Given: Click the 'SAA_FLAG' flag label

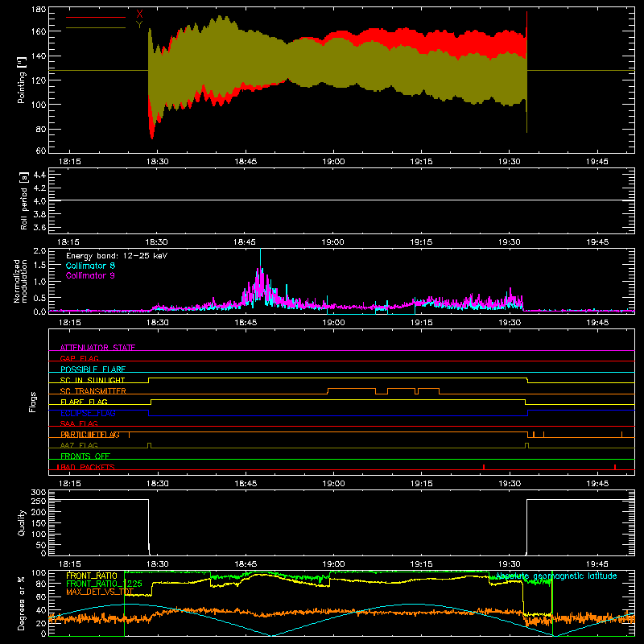Looking at the screenshot, I should click(79, 423).
